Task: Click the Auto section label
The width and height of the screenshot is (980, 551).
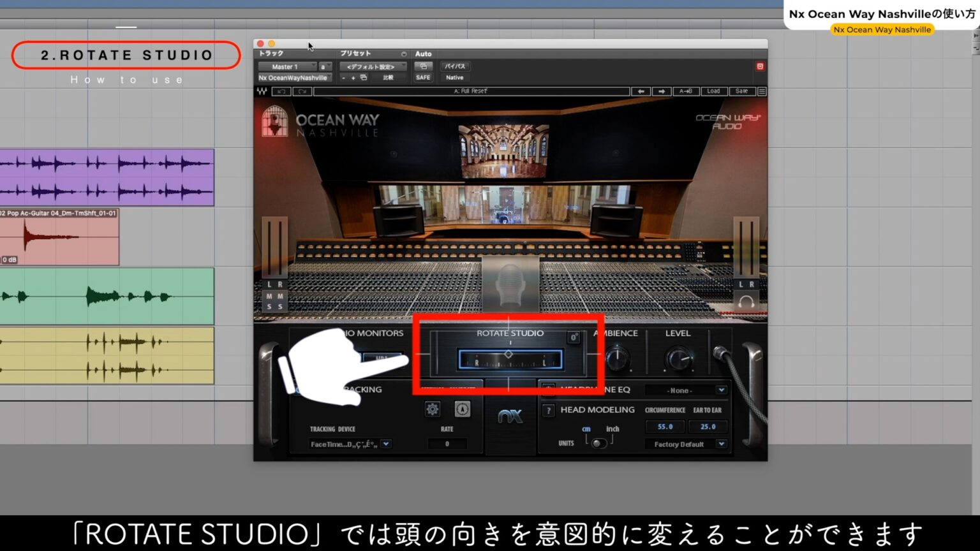Action: click(424, 54)
